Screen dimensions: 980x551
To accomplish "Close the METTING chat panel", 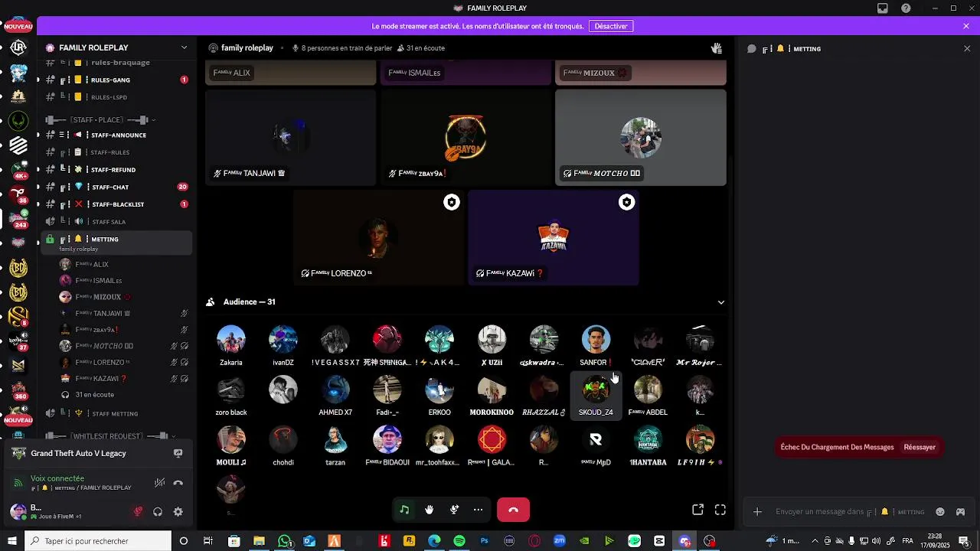I will click(967, 48).
